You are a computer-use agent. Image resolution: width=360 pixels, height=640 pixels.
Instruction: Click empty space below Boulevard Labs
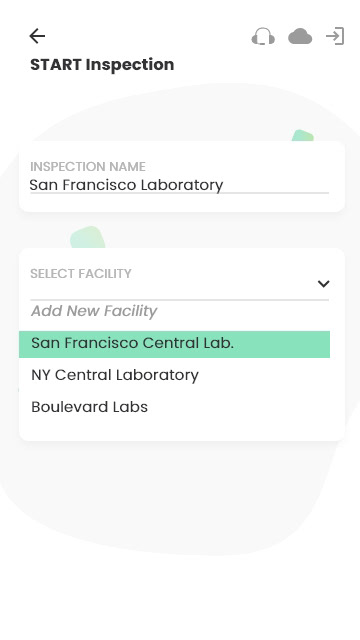click(182, 428)
